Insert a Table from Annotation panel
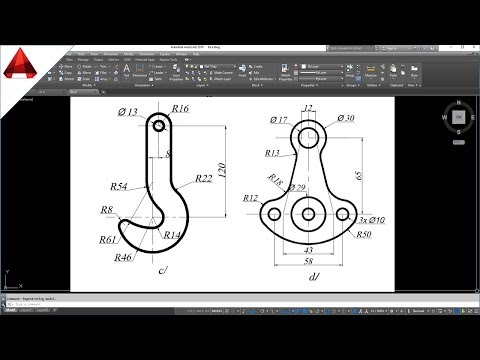 (x=155, y=79)
